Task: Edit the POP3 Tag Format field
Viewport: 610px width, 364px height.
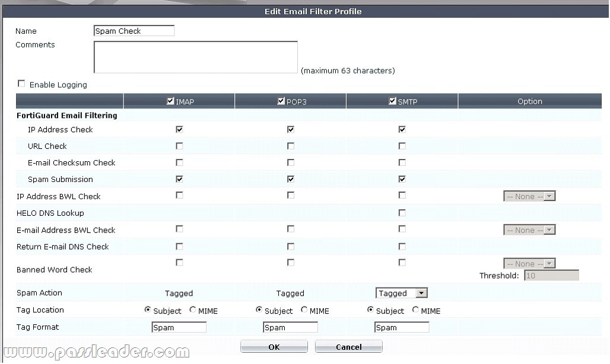Action: point(290,327)
